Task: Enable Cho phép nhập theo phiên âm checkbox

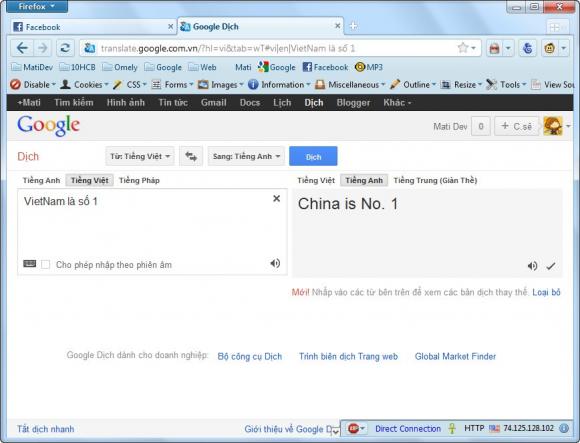Action: point(45,264)
